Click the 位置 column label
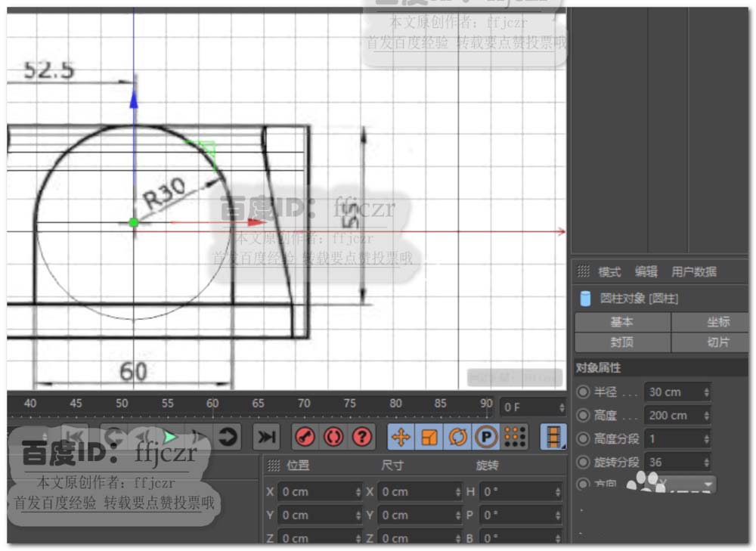The width and height of the screenshot is (756, 551). [298, 465]
